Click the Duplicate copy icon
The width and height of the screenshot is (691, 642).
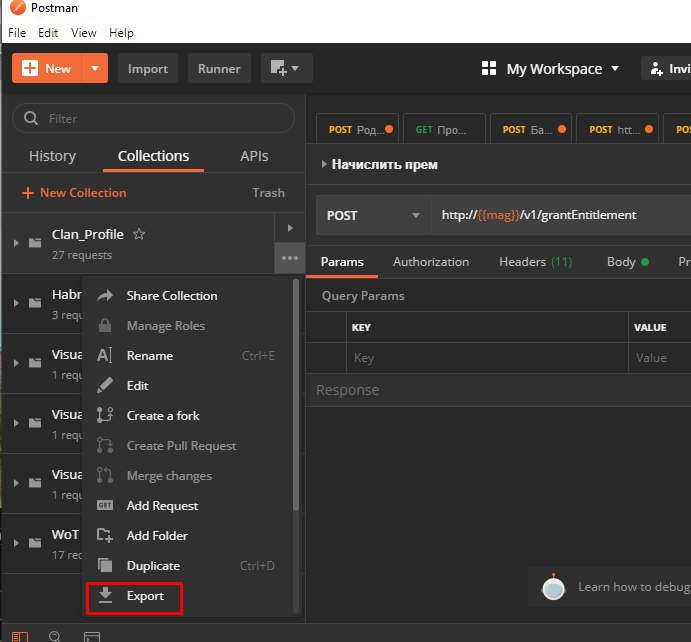pos(105,565)
